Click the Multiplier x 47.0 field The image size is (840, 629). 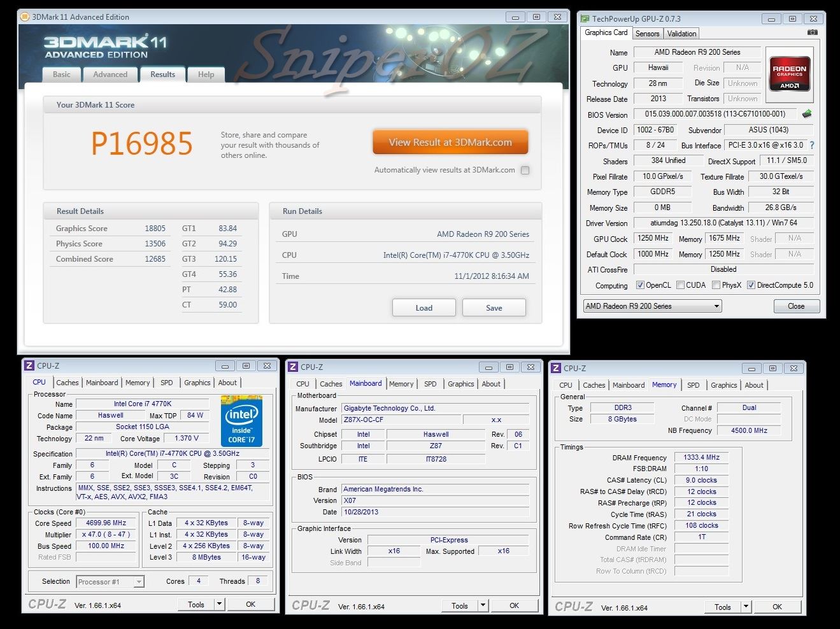coord(106,534)
